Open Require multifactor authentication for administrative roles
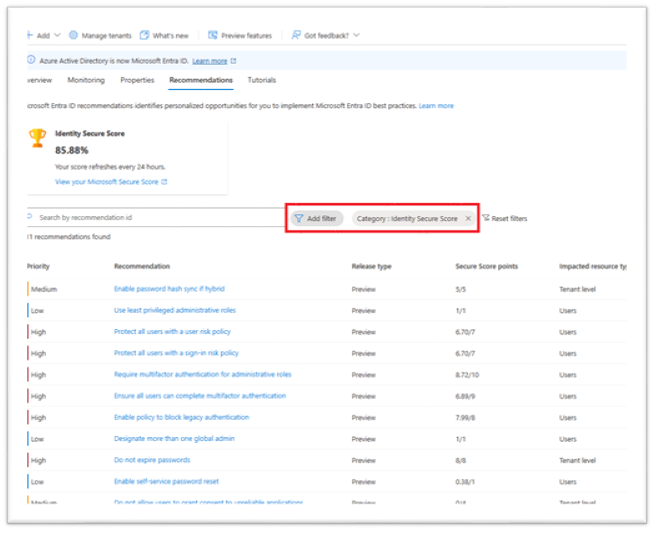This screenshot has width=654, height=534. pyautogui.click(x=203, y=374)
